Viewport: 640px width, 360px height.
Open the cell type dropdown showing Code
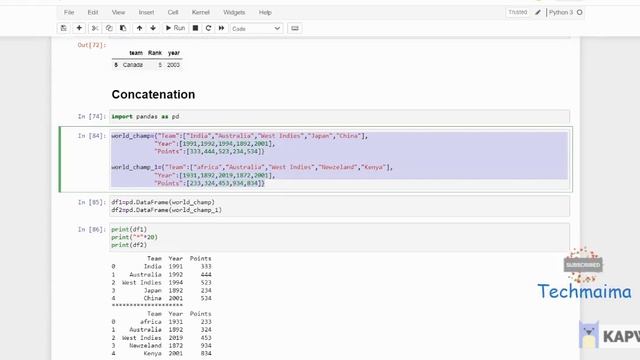click(256, 29)
